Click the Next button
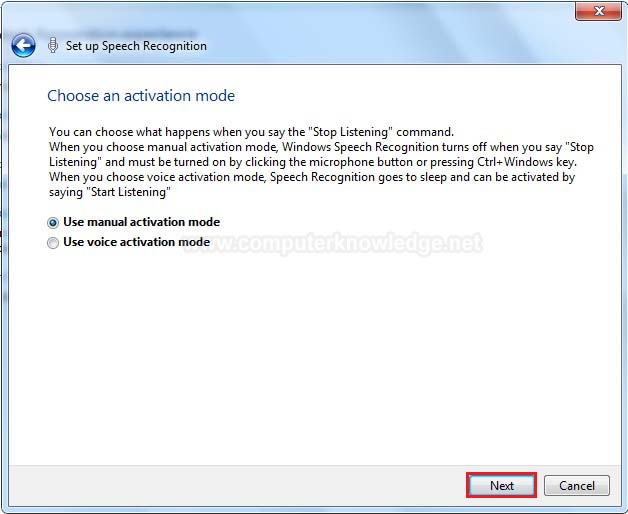 tap(501, 486)
